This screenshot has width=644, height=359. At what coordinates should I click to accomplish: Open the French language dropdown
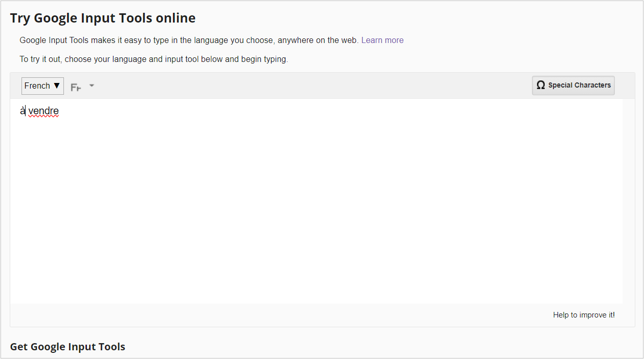pos(42,86)
